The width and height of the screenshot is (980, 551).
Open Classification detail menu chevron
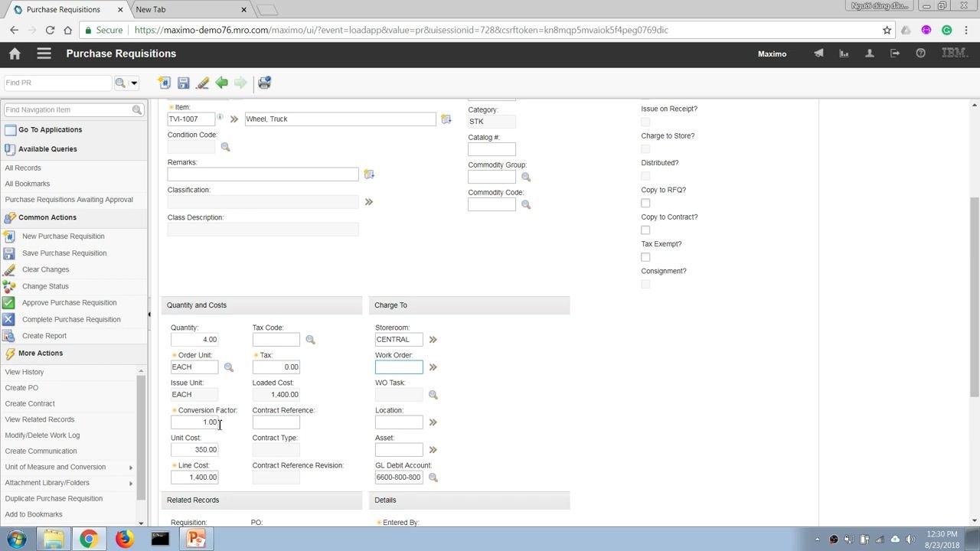click(368, 202)
